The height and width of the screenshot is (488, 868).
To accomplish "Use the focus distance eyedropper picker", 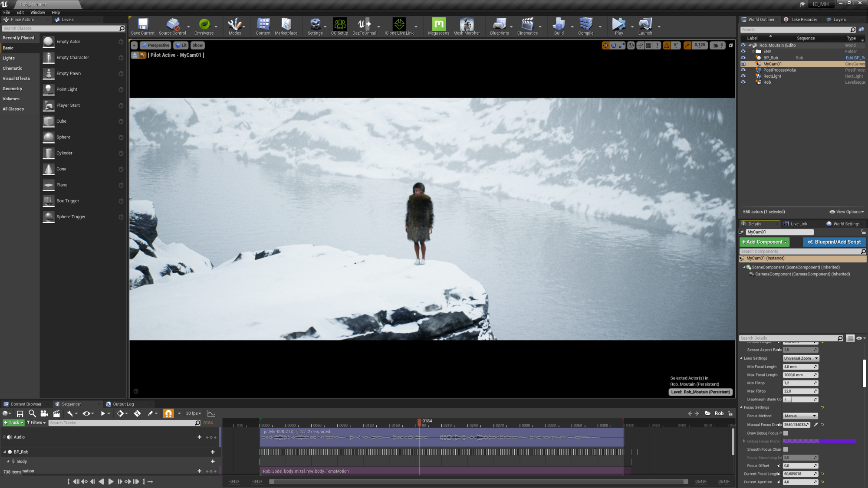I will (815, 425).
